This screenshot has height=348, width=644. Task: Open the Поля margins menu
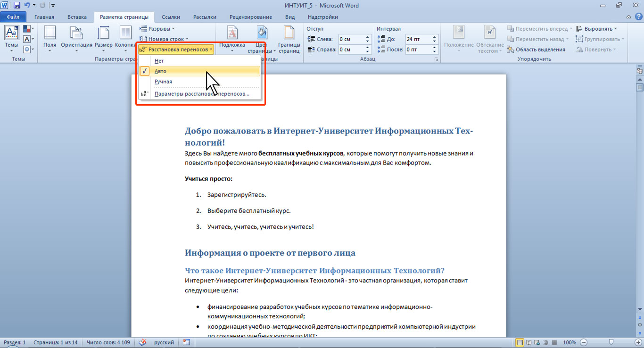50,39
